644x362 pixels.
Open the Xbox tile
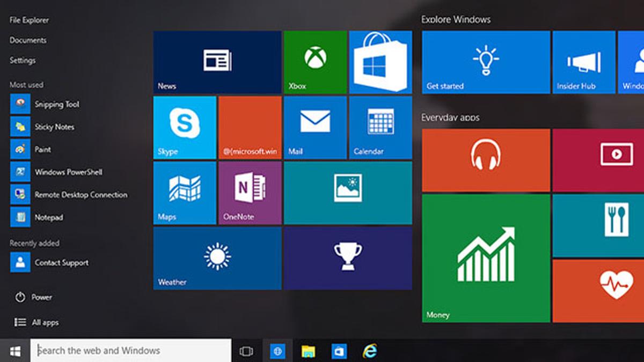(x=315, y=62)
